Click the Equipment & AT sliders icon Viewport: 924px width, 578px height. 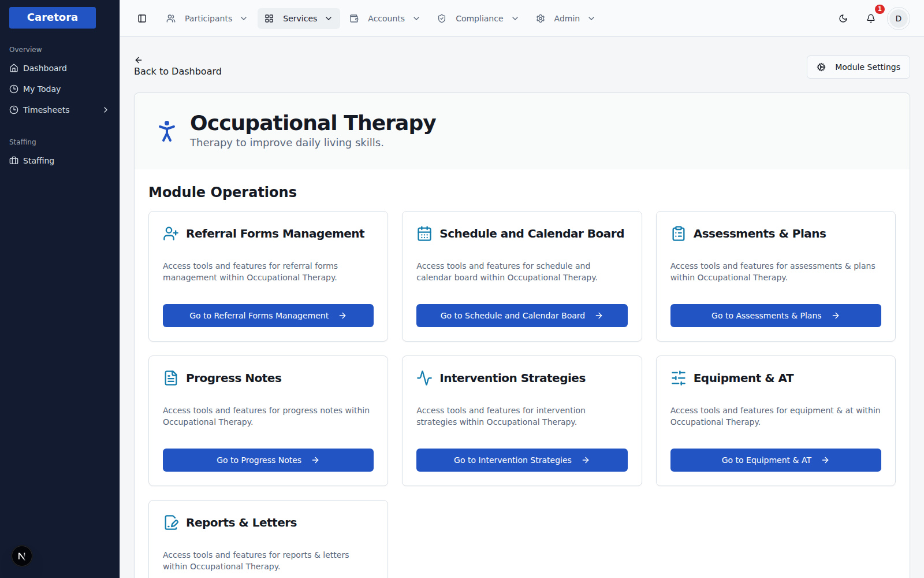click(x=679, y=378)
